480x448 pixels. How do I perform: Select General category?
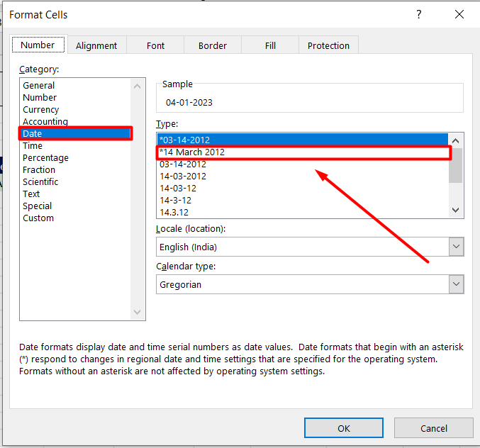76,85
